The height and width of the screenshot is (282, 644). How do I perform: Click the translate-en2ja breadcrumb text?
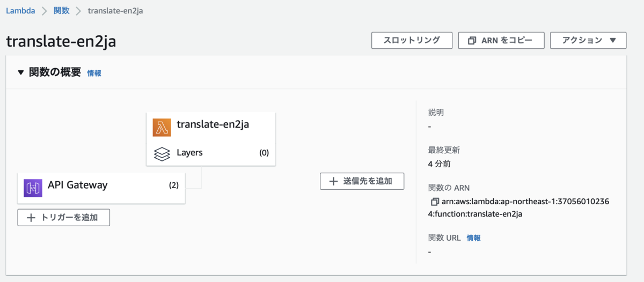click(x=115, y=11)
